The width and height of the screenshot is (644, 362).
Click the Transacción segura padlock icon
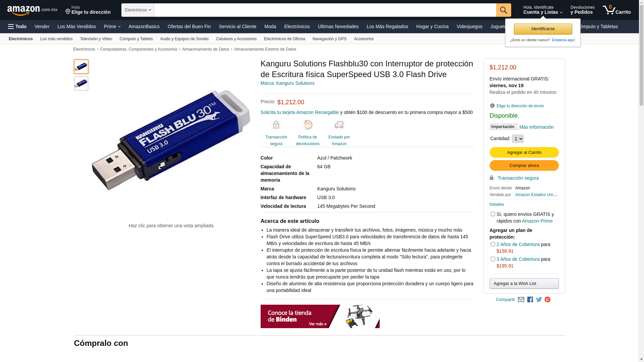click(x=276, y=125)
